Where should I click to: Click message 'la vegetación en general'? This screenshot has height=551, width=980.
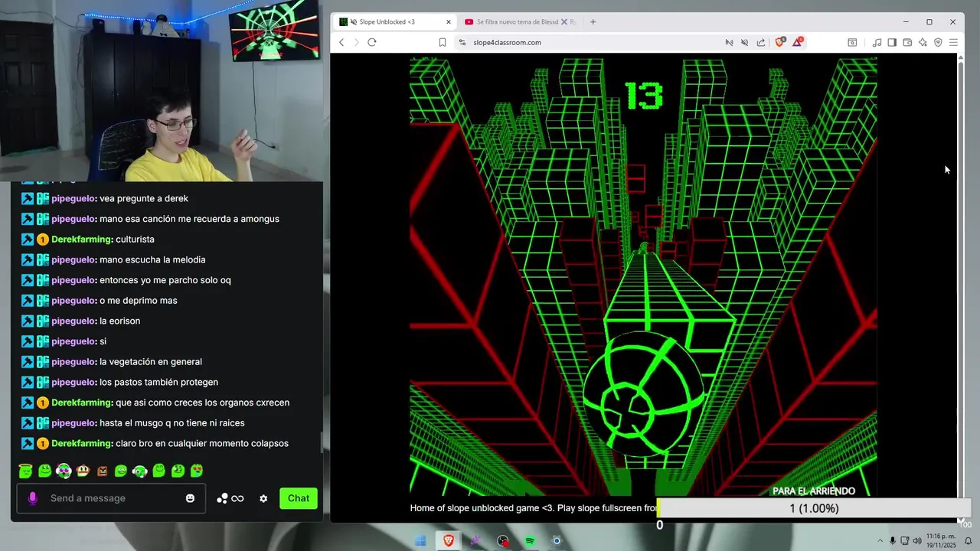click(151, 362)
